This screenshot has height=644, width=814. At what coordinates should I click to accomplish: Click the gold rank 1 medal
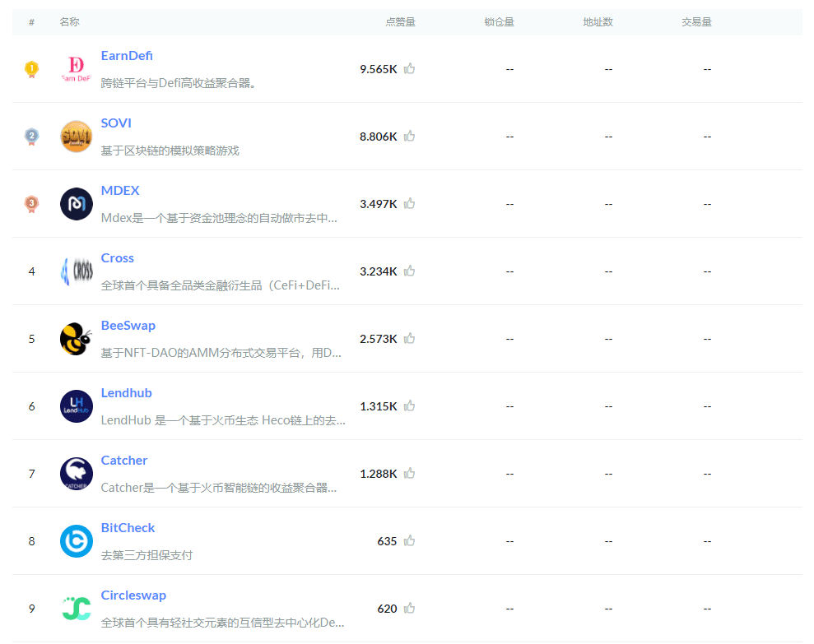coord(31,69)
